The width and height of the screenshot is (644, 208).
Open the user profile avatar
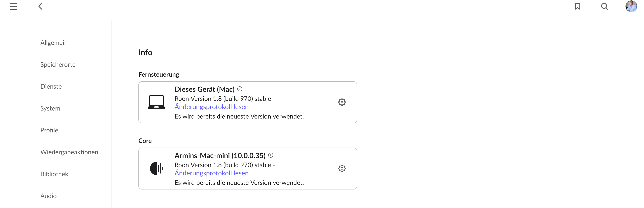pos(631,6)
